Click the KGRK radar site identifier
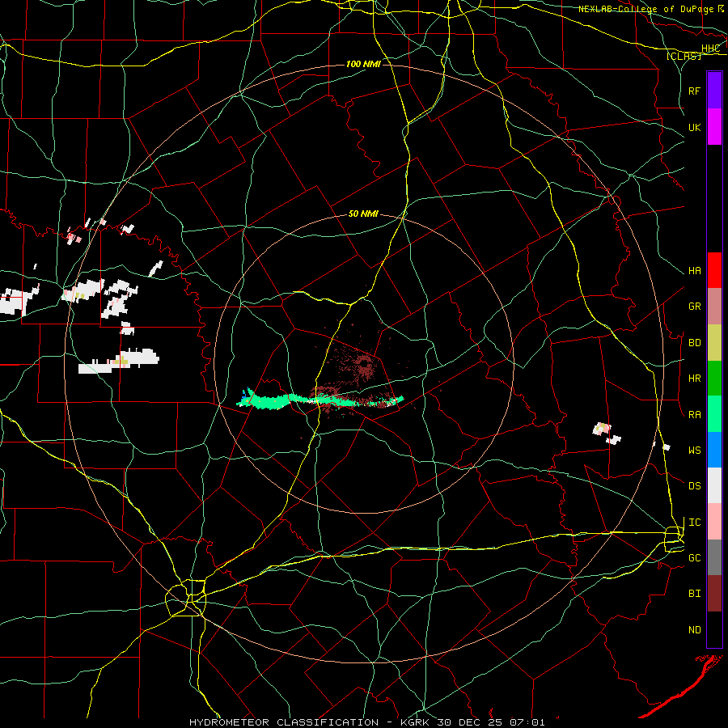Screen dimensions: 728x728 coord(415,722)
